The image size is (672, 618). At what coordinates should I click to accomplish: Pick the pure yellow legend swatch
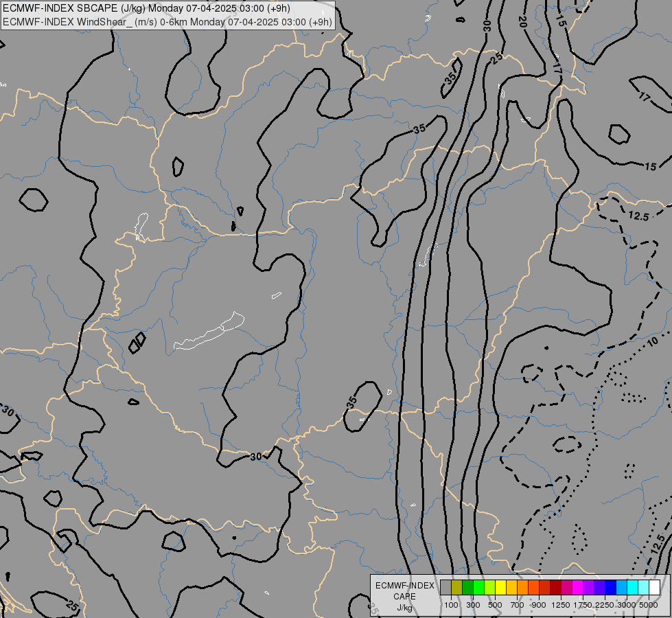[x=500, y=587]
